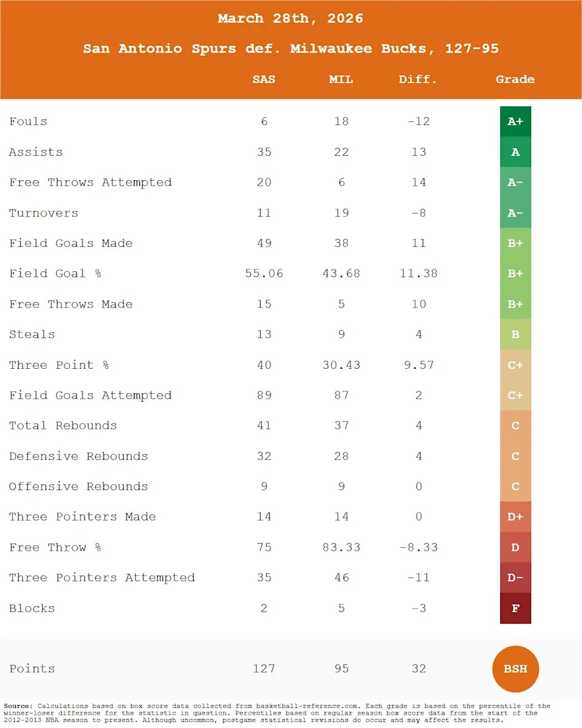
Task: Click the Field Goal % row label
Action: (55, 274)
